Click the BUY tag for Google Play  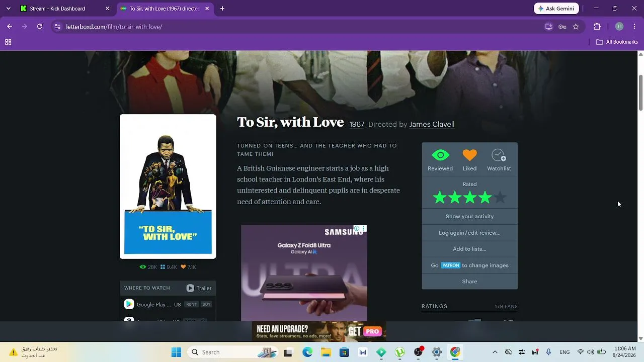tap(206, 304)
